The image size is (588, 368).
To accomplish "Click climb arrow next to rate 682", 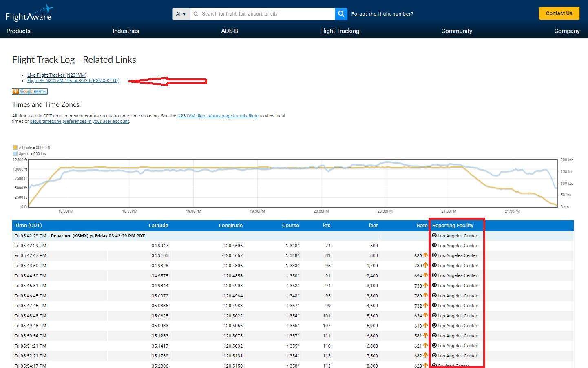I will [426, 355].
